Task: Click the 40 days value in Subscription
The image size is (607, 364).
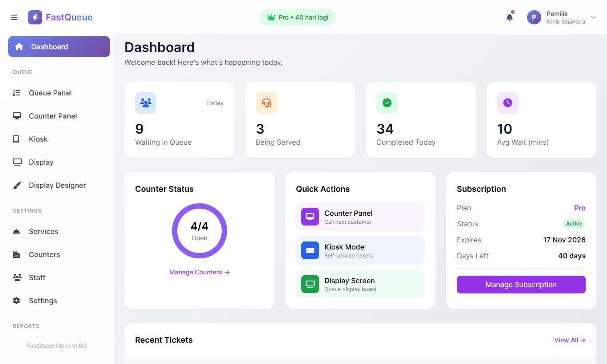Action: pyautogui.click(x=572, y=256)
